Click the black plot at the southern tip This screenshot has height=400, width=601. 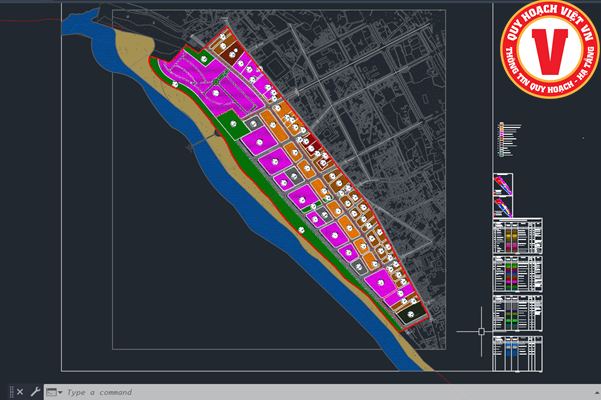point(408,316)
